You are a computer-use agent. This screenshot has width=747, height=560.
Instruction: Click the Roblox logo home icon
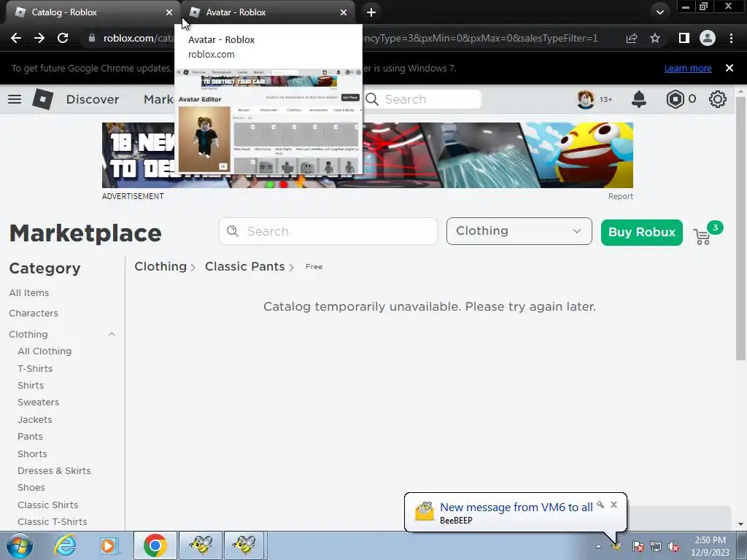point(43,99)
